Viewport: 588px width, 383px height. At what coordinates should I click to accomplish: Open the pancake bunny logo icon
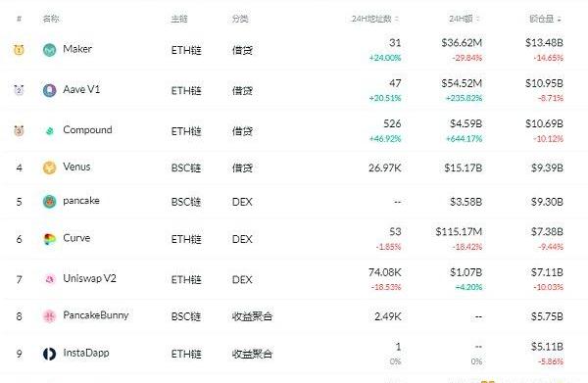50,202
